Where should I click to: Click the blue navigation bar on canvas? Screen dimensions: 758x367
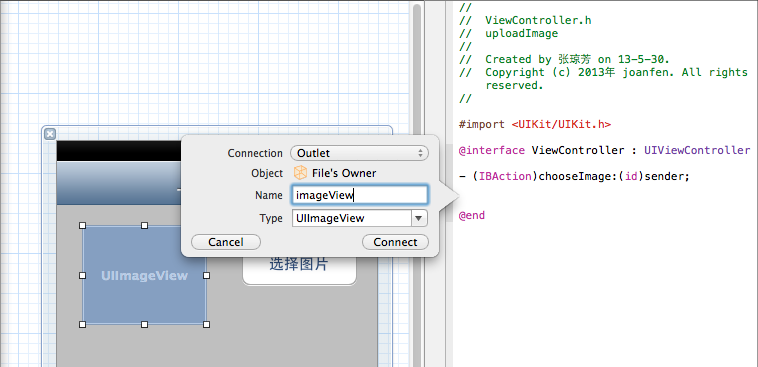(x=118, y=183)
